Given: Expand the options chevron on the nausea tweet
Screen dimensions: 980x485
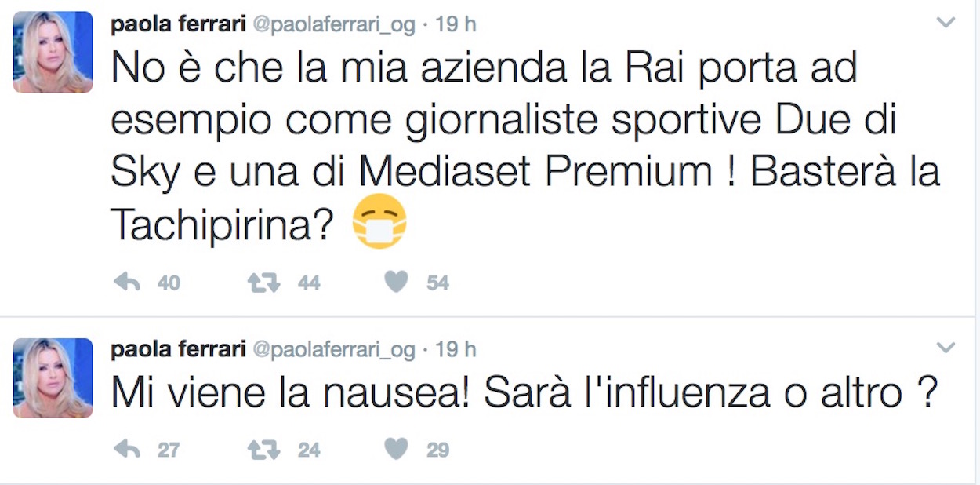Looking at the screenshot, I should 946,347.
